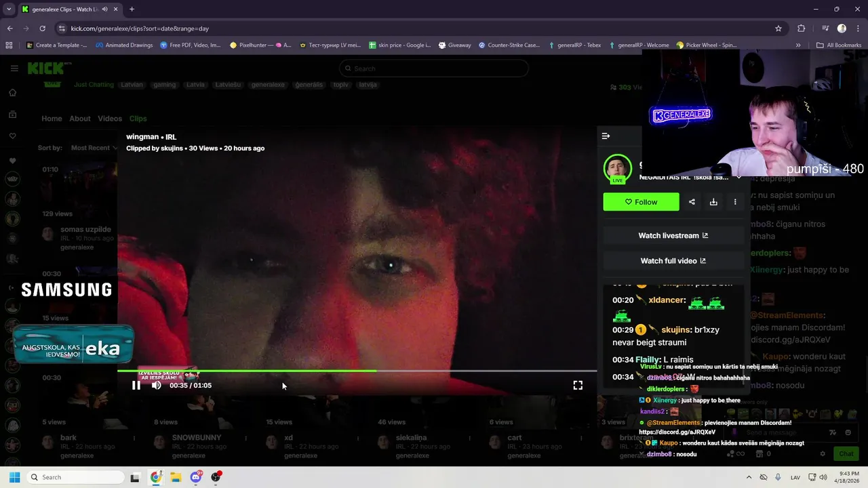Open clip more-options three dots menu
Image resolution: width=868 pixels, height=488 pixels.
[x=735, y=202]
